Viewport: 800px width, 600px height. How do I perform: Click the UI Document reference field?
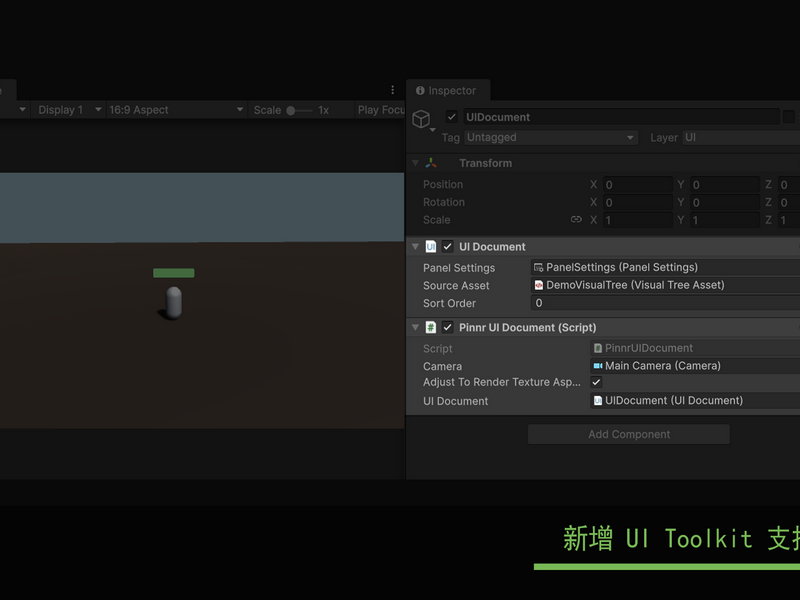click(695, 401)
